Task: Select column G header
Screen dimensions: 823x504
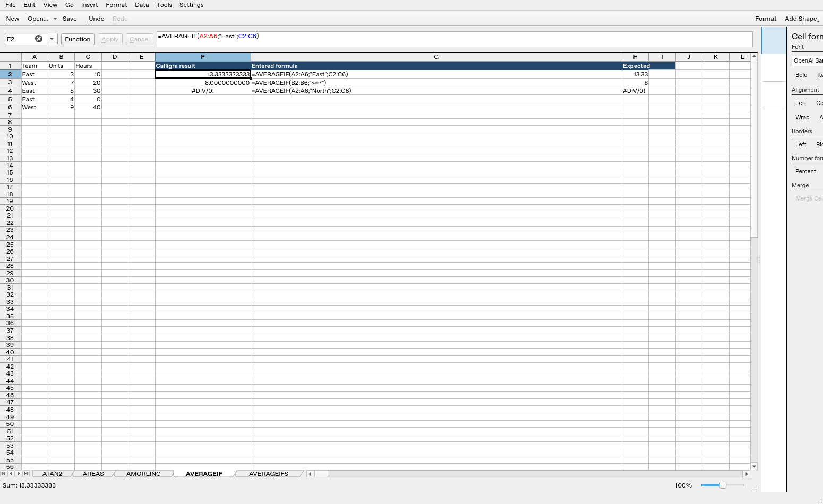Action: [436, 57]
